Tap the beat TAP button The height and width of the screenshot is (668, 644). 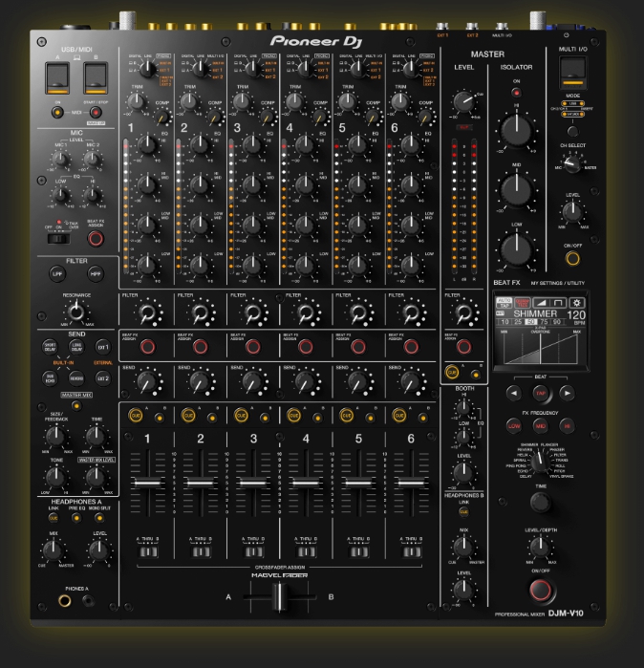coord(541,393)
